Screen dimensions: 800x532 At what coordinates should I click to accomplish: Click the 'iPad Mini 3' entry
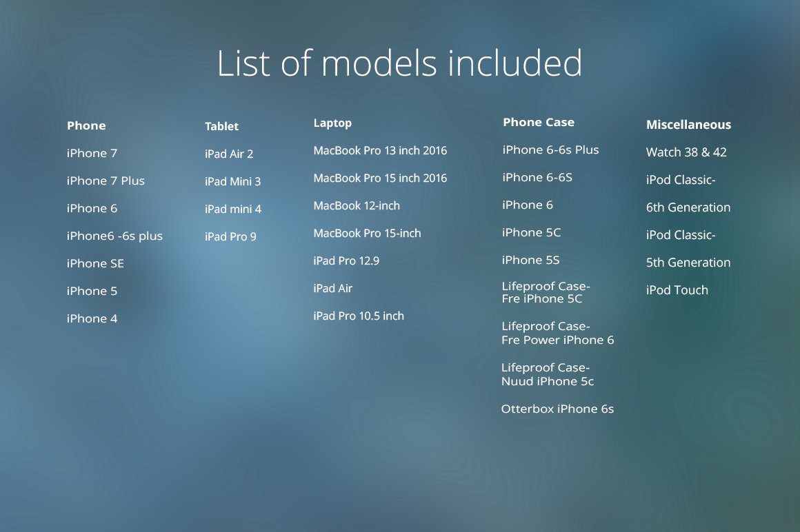tap(232, 181)
